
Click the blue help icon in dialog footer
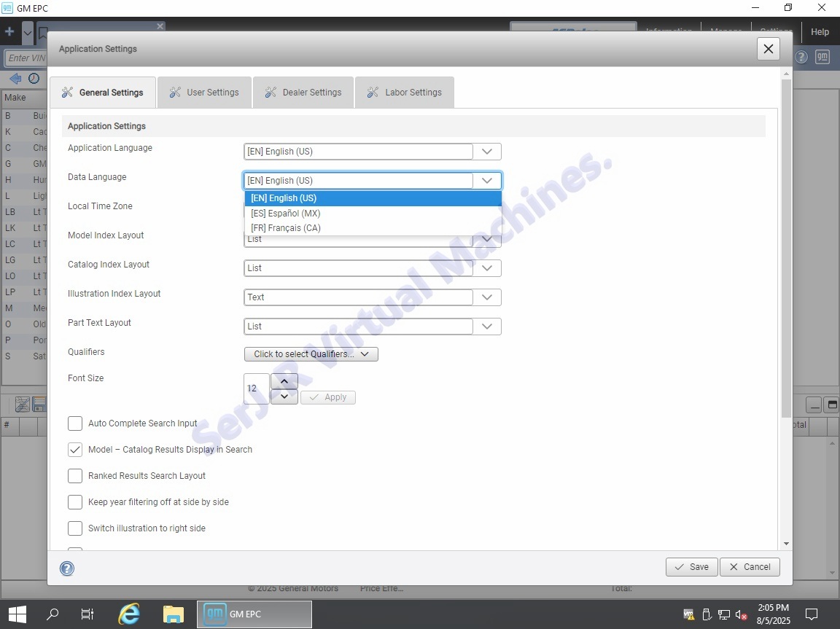(67, 568)
